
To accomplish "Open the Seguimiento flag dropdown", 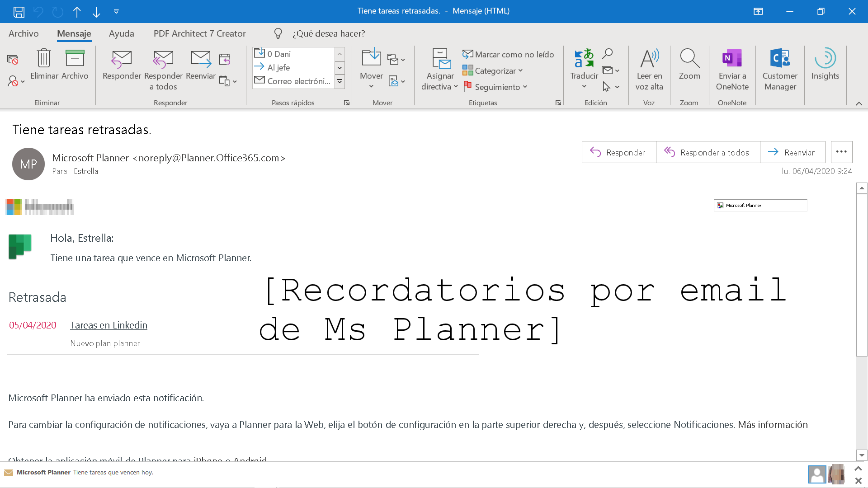I will (495, 87).
